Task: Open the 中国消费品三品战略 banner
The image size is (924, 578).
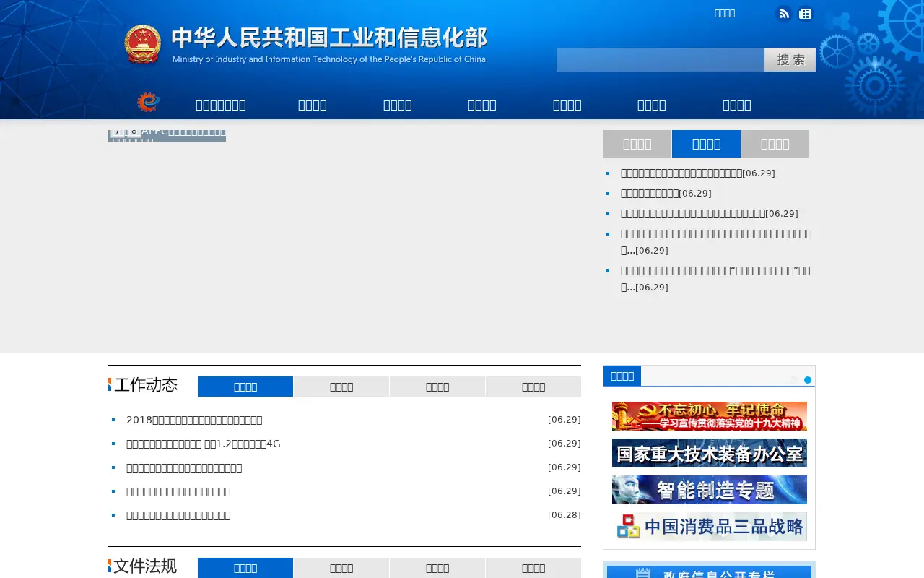Action: point(710,527)
